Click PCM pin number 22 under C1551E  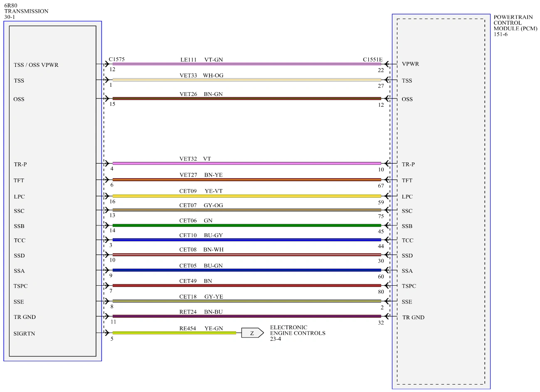pyautogui.click(x=381, y=70)
